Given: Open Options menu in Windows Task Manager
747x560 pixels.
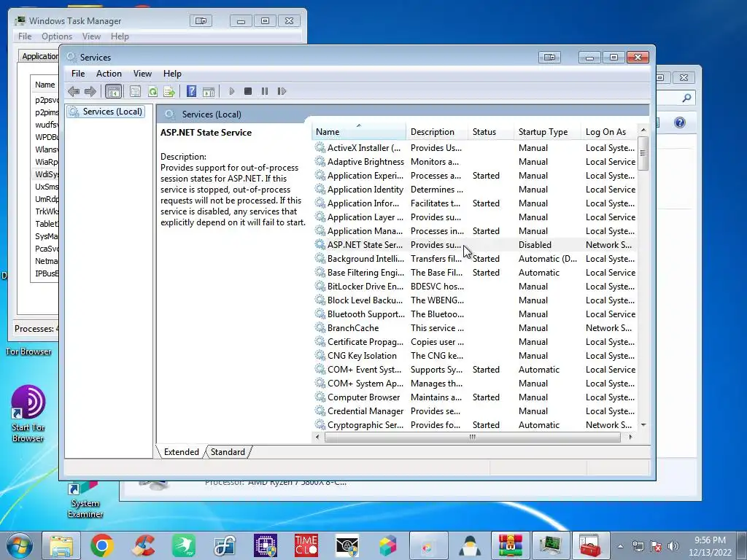Looking at the screenshot, I should pos(57,36).
